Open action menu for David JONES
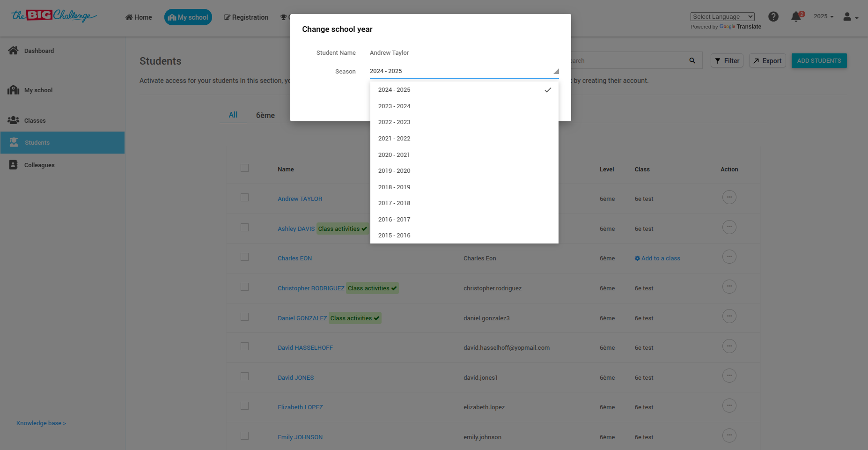The width and height of the screenshot is (868, 450). coord(729,376)
